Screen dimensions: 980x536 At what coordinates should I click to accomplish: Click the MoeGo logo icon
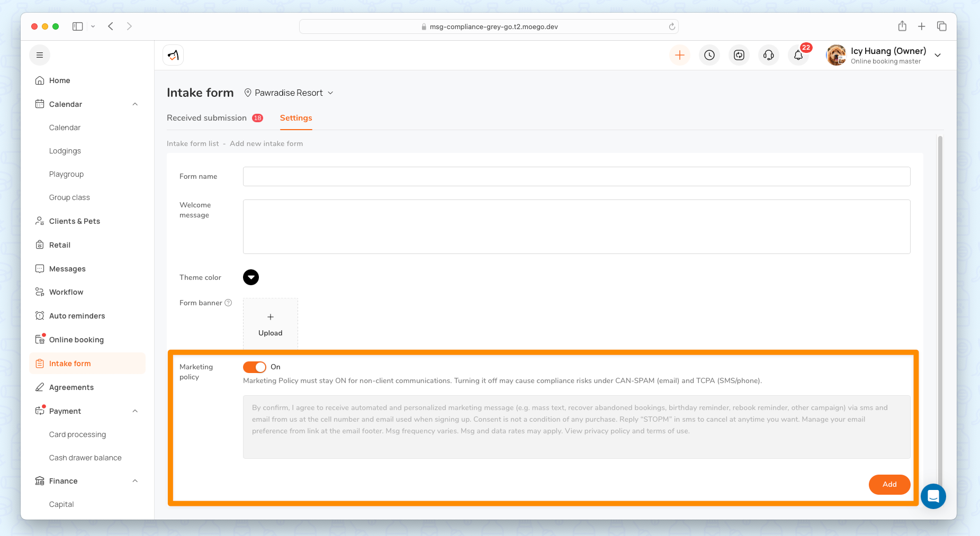tap(173, 55)
